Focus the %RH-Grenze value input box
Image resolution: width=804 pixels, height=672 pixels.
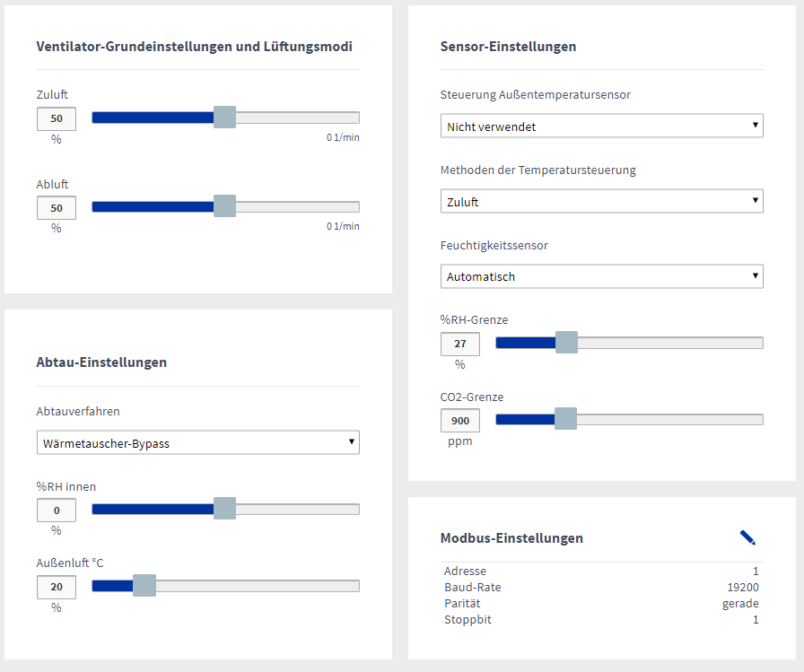[x=459, y=344]
